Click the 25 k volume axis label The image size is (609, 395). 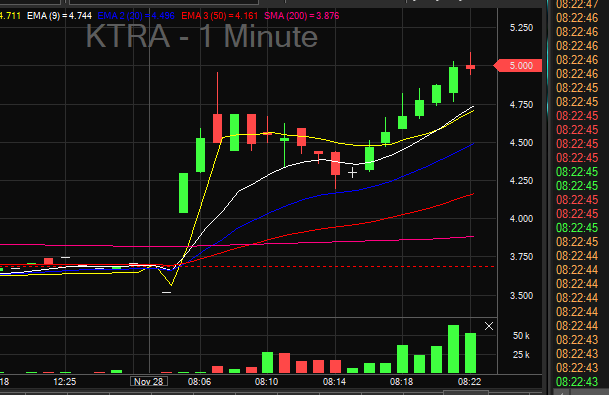[521, 355]
